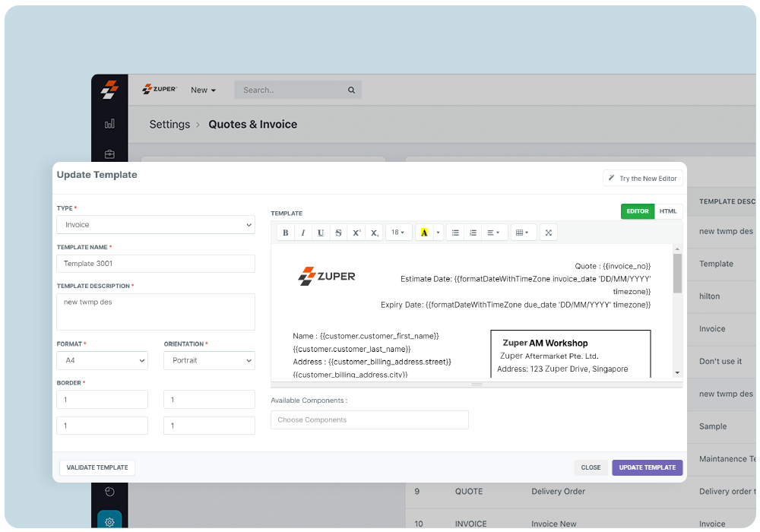
Task: Click the TEMPLATE DESC column header
Action: click(727, 201)
